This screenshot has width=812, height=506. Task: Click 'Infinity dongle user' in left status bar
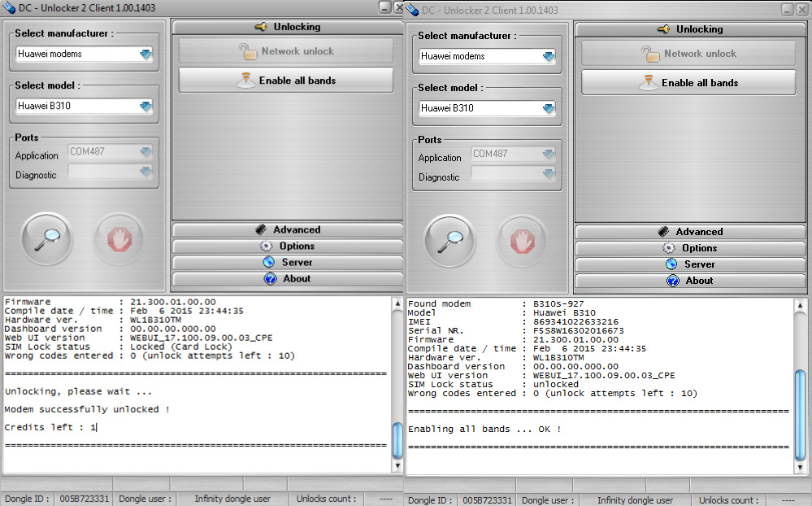point(232,499)
